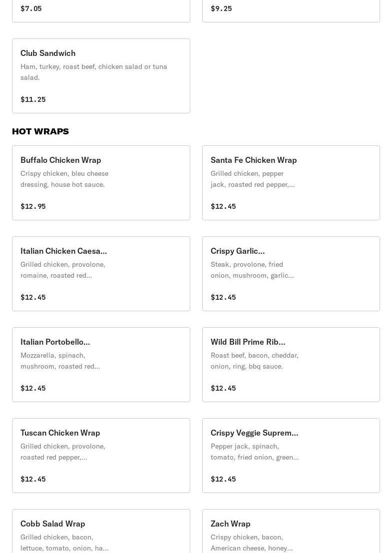Open the Crispy Veggie Supreme wrap
The image size is (392, 553).
[291, 456]
